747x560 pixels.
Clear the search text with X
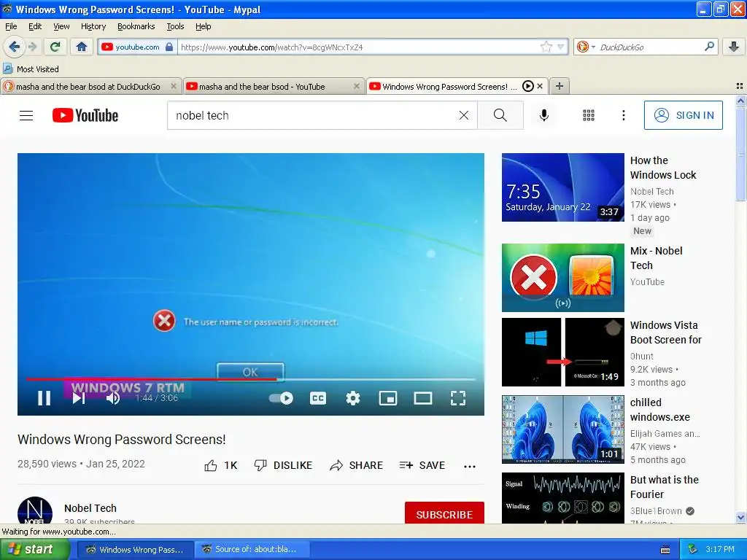tap(463, 115)
